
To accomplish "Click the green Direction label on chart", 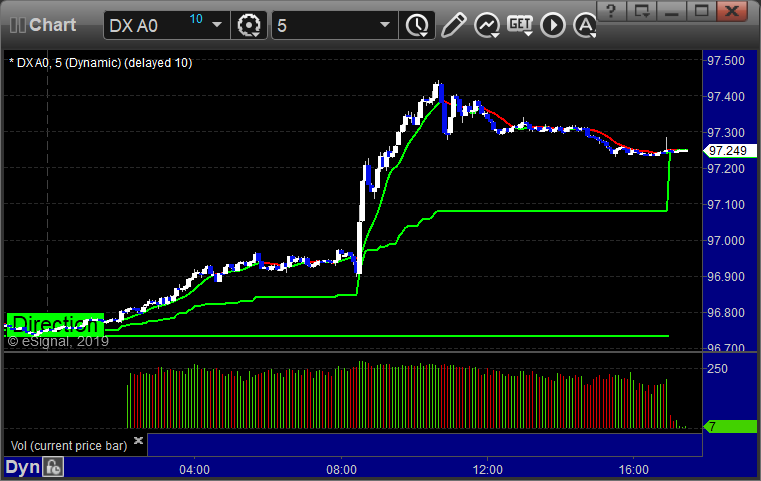I will coord(55,324).
